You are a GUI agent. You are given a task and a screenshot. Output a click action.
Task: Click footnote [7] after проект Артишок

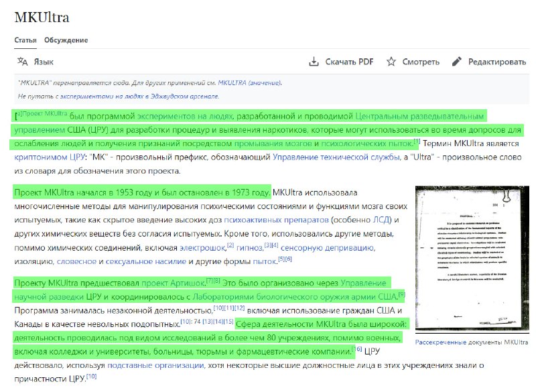click(209, 280)
